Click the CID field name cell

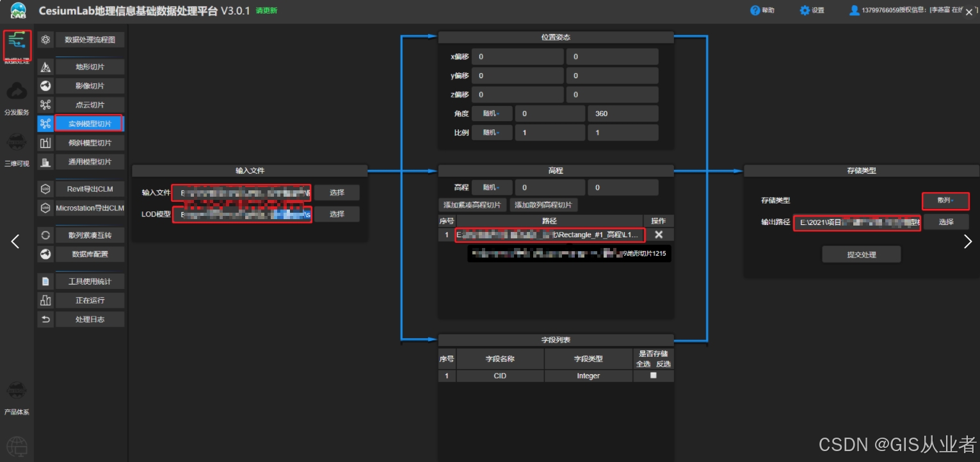(x=500, y=376)
